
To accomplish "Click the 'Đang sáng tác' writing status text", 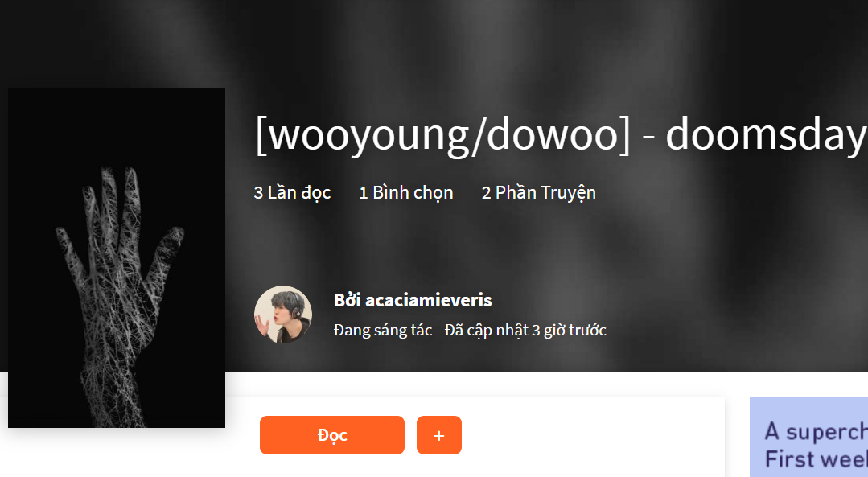I will point(383,331).
